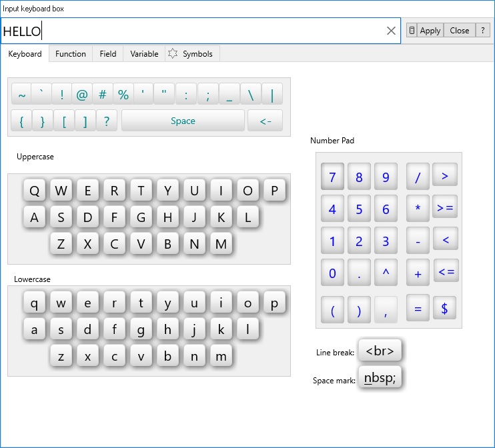Insert the opening curly brace {
The height and width of the screenshot is (448, 495).
pos(21,121)
